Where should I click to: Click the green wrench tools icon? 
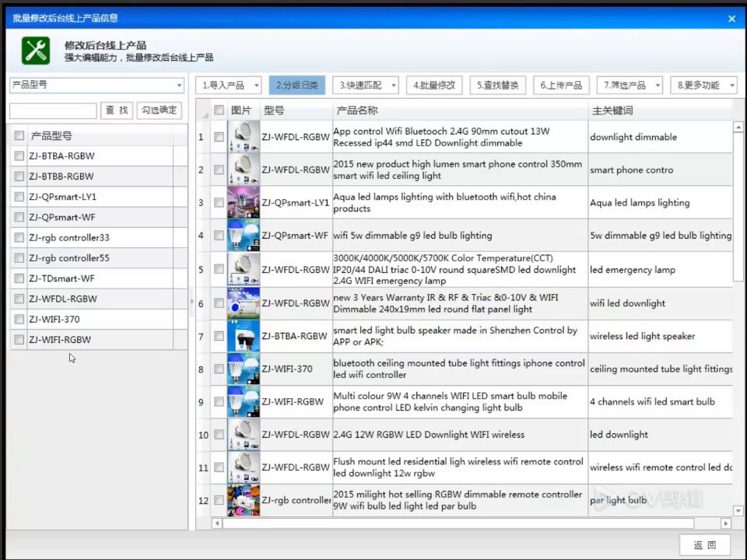tap(36, 51)
